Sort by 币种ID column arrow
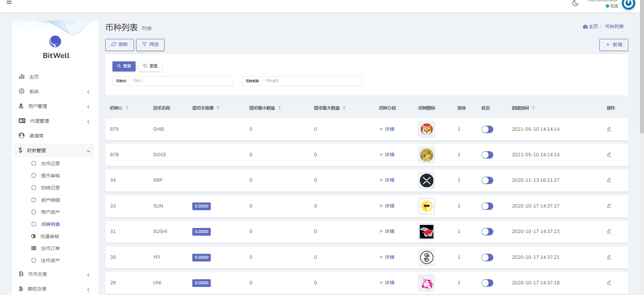Screen dimensions: 644x295 (x=127, y=108)
